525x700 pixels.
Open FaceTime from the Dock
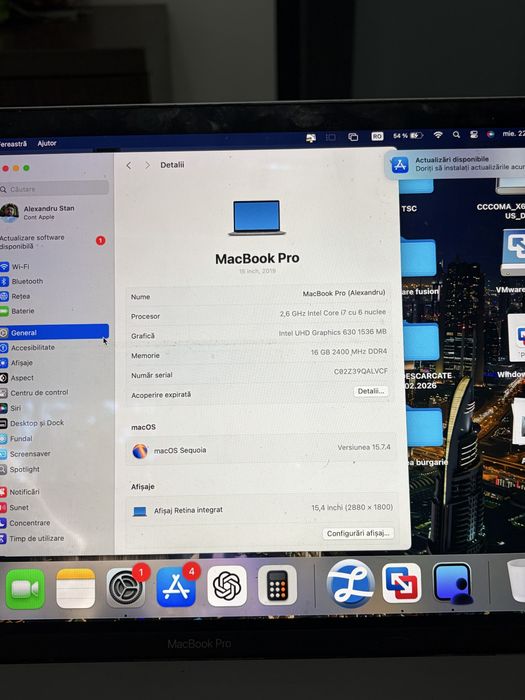point(25,589)
